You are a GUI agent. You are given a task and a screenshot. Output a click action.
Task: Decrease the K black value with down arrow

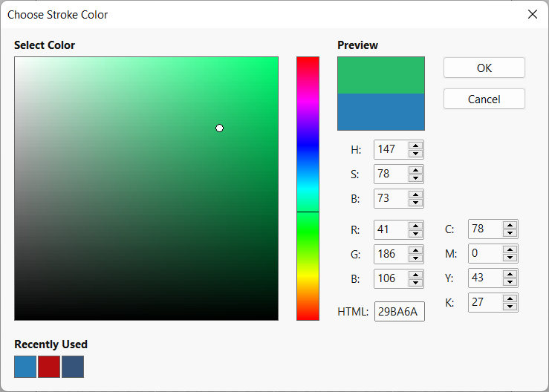tap(510, 307)
